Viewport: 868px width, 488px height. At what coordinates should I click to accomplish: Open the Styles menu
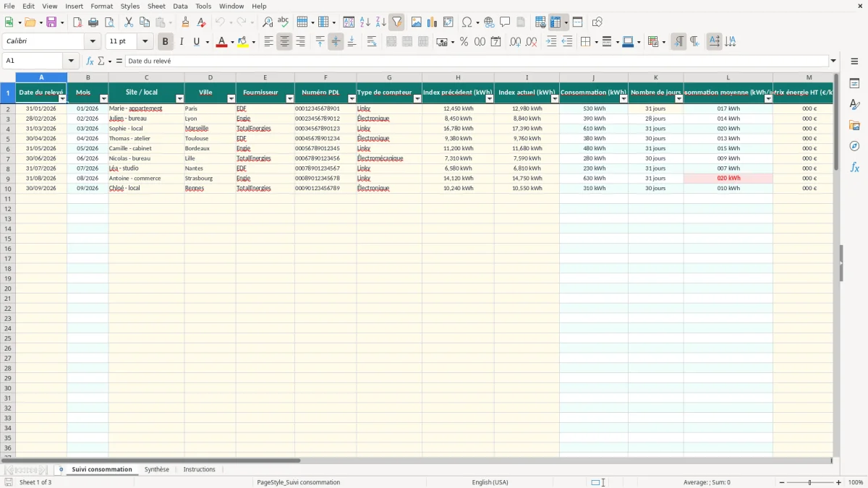tap(130, 6)
